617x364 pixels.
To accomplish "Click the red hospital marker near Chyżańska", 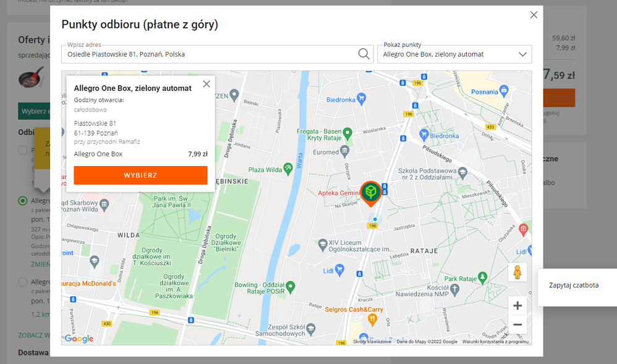I will pos(523,230).
